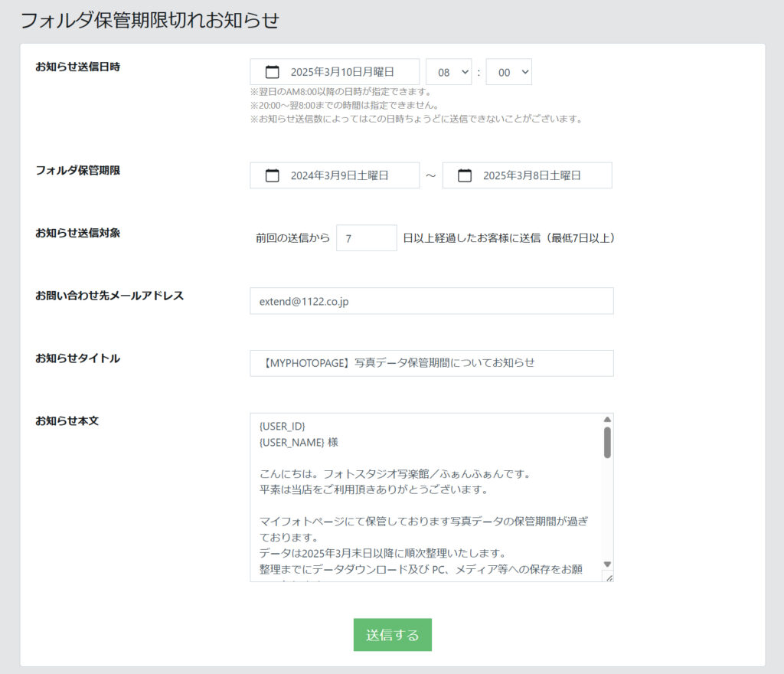Click the page heading フォルダ保管期限切れお知らせ
This screenshot has height=674, width=784.
point(149,21)
